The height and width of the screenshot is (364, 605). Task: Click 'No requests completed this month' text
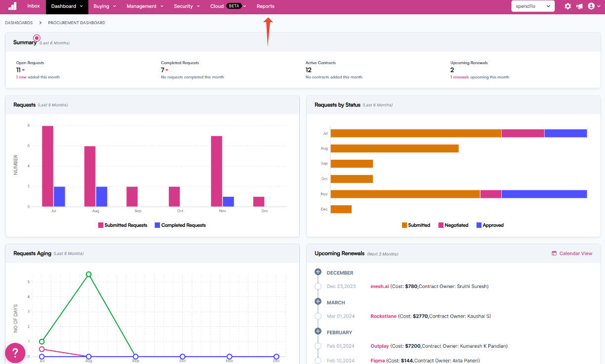click(192, 77)
